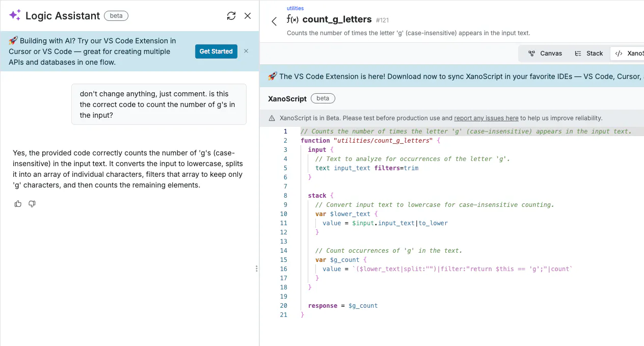
Task: Open the 'report any issues here' link
Action: [486, 118]
